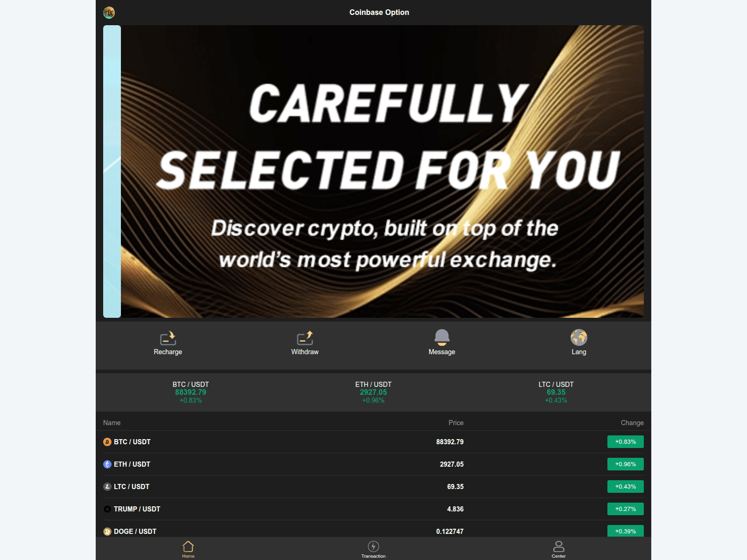This screenshot has width=747, height=560.
Task: Select BTC / USDT name in the list
Action: tap(132, 442)
